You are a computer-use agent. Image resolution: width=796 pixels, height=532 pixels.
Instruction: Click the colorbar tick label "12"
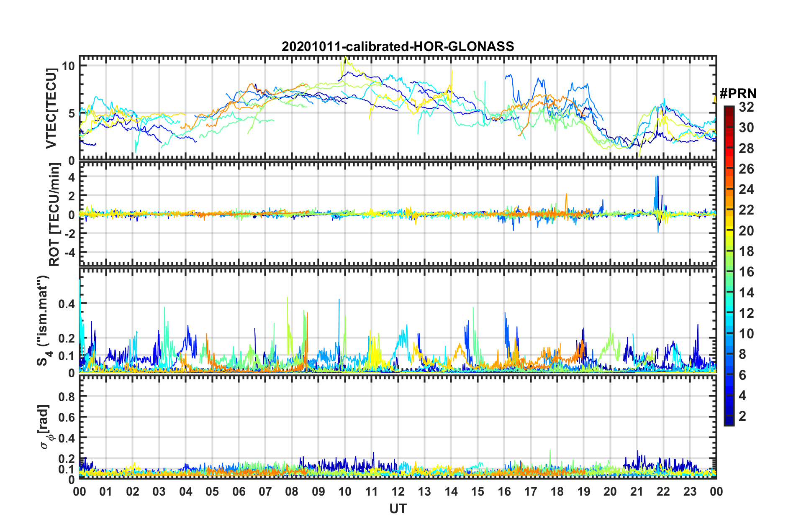747,313
